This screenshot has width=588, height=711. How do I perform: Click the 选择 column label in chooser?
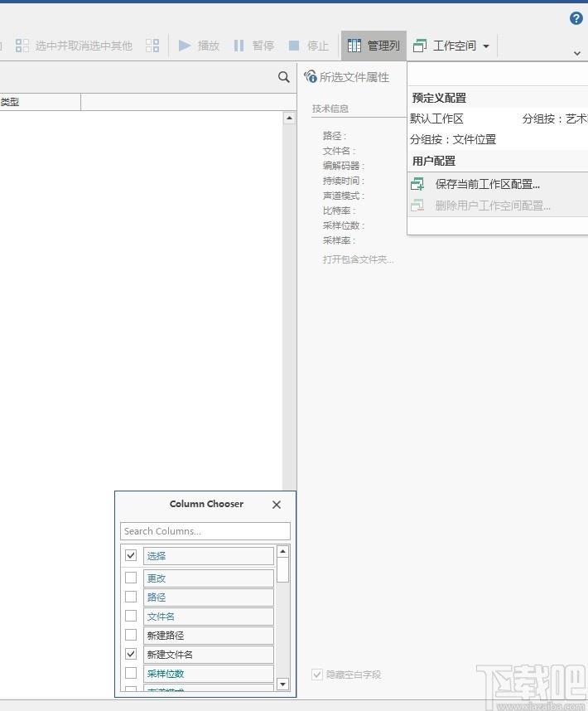point(209,556)
